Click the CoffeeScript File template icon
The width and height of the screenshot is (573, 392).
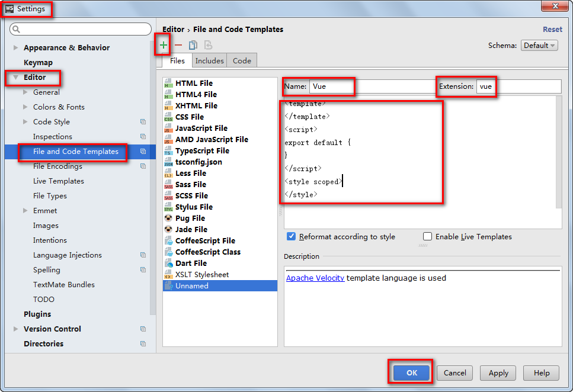click(x=168, y=241)
